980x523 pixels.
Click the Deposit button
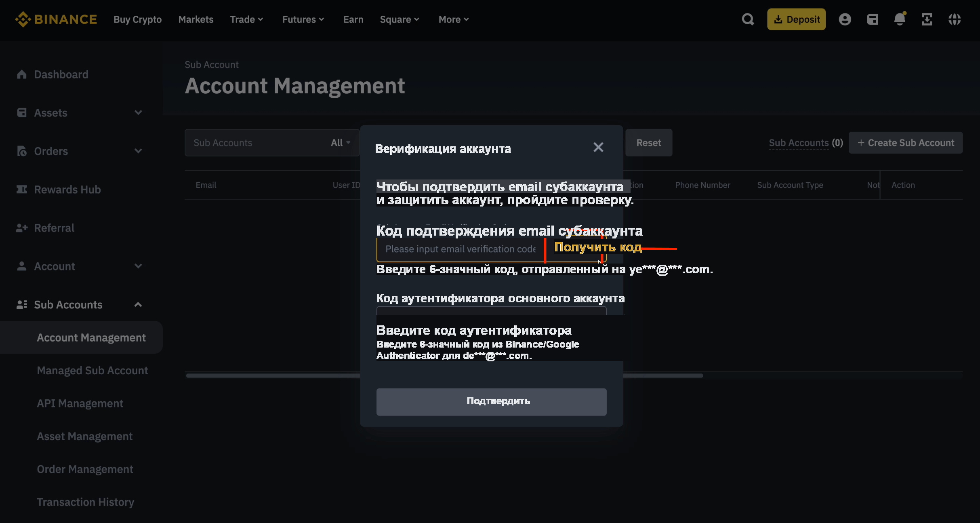click(796, 19)
